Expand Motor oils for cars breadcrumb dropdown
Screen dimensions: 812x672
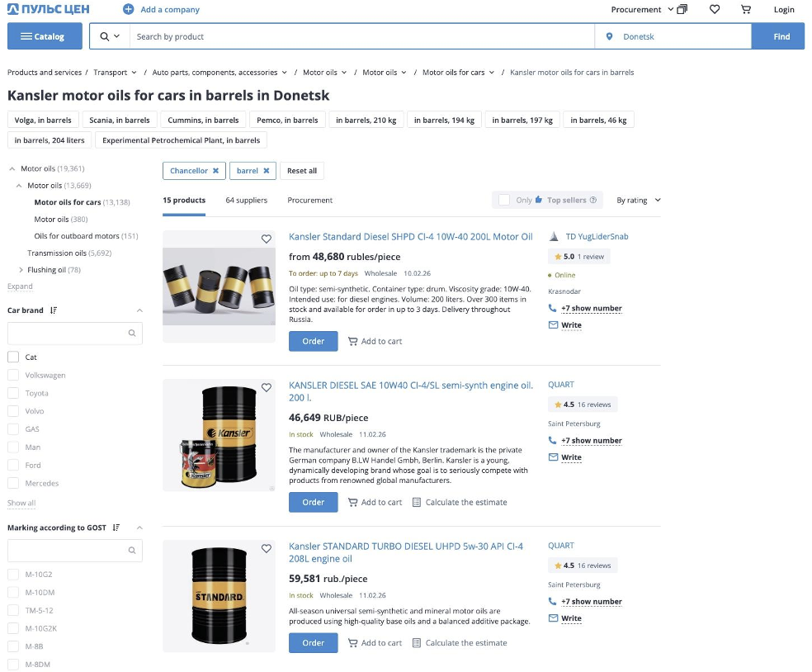[x=492, y=73]
